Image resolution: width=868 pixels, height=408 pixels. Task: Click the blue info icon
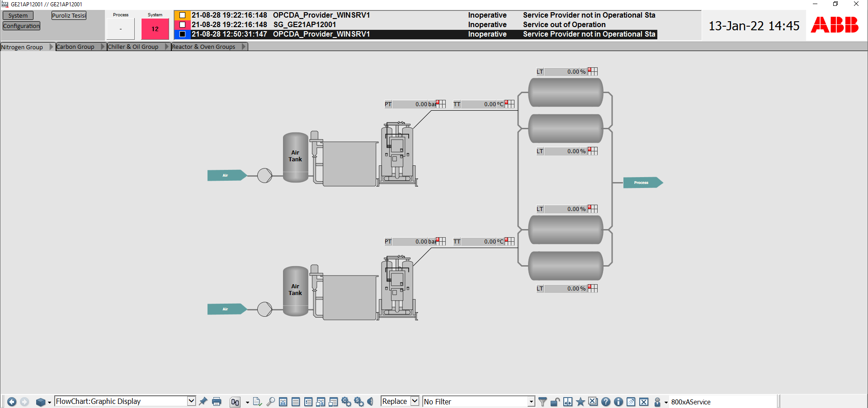[618, 402]
